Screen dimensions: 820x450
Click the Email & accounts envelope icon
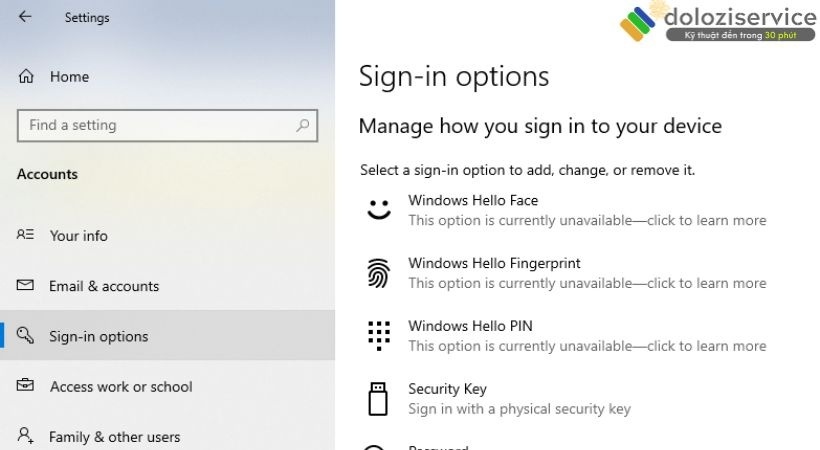tap(25, 285)
